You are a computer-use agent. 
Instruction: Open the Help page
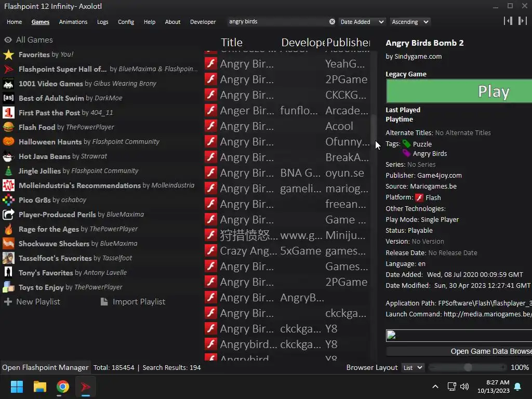point(149,22)
